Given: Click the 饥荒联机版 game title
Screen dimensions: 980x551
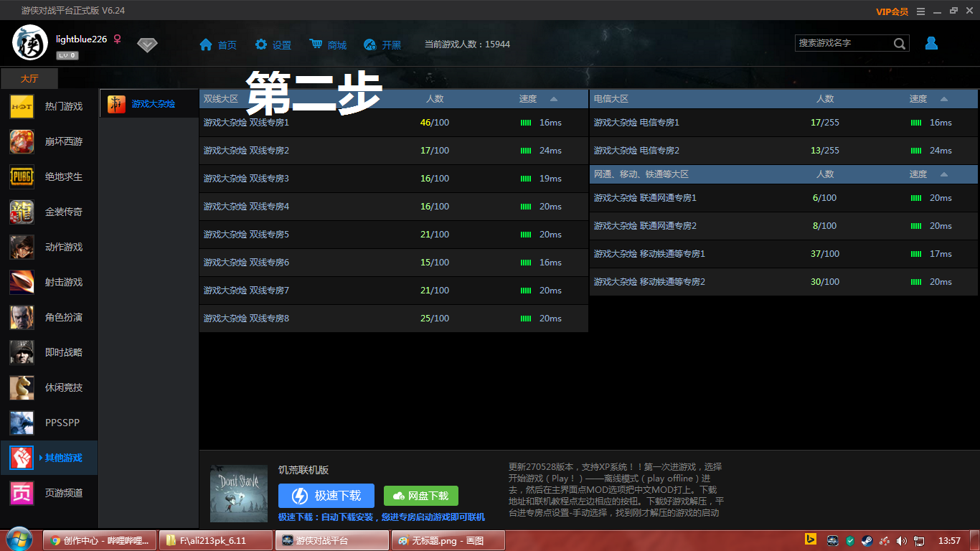Looking at the screenshot, I should pos(303,470).
